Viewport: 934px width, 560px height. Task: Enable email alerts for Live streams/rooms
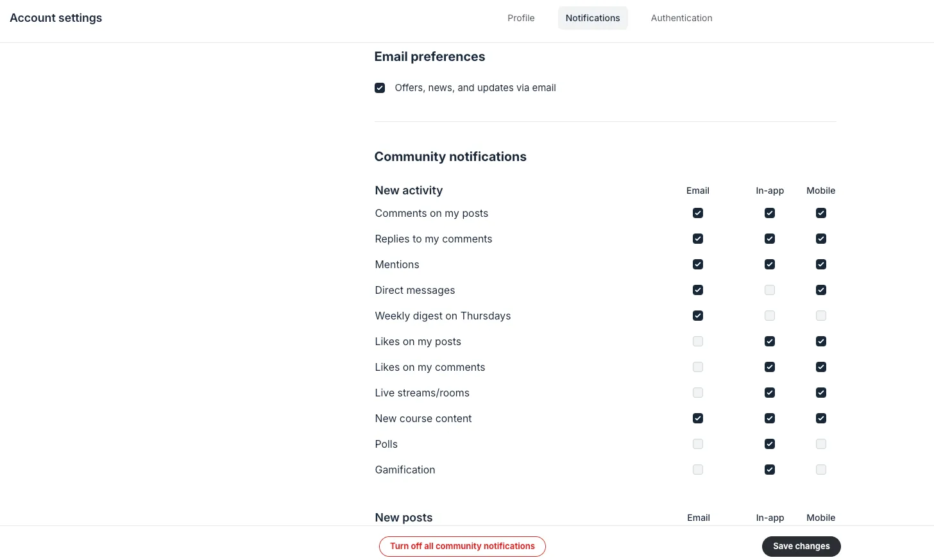point(698,393)
